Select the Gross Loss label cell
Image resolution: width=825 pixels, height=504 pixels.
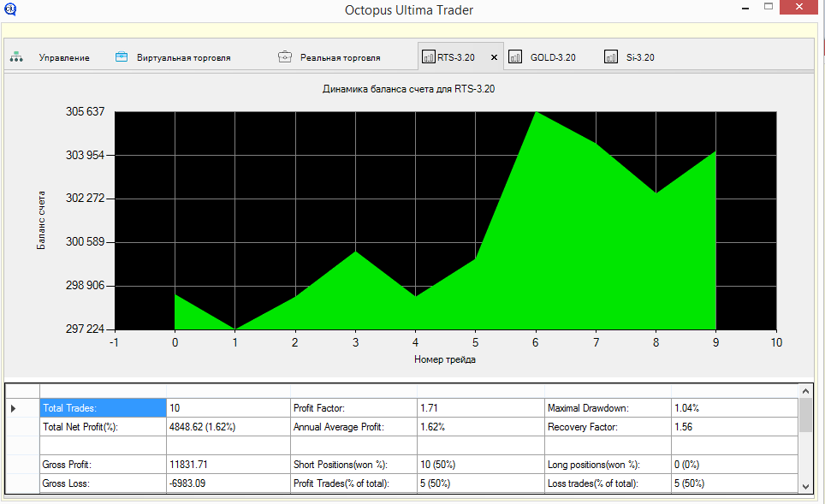point(103,483)
